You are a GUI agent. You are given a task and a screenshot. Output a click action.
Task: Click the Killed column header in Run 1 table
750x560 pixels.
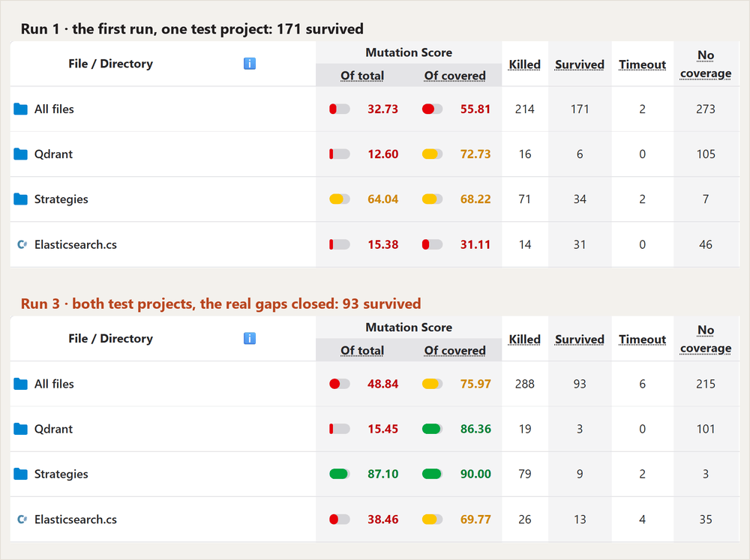pyautogui.click(x=525, y=64)
